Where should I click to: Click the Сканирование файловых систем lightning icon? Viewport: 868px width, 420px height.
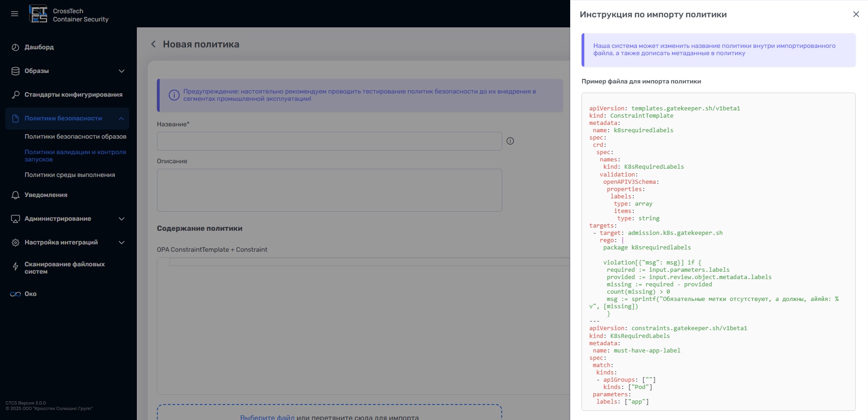tap(16, 267)
